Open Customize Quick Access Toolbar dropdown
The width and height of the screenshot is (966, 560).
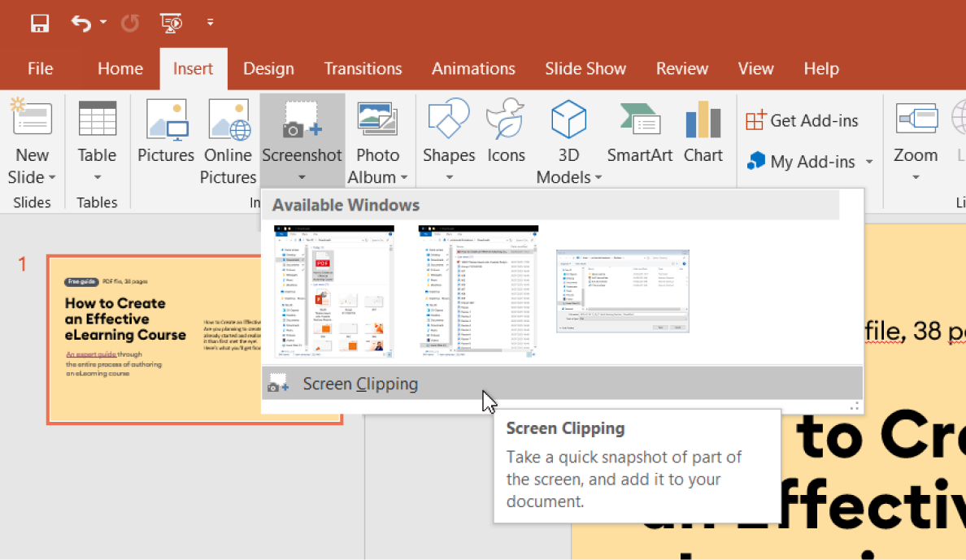coord(210,23)
